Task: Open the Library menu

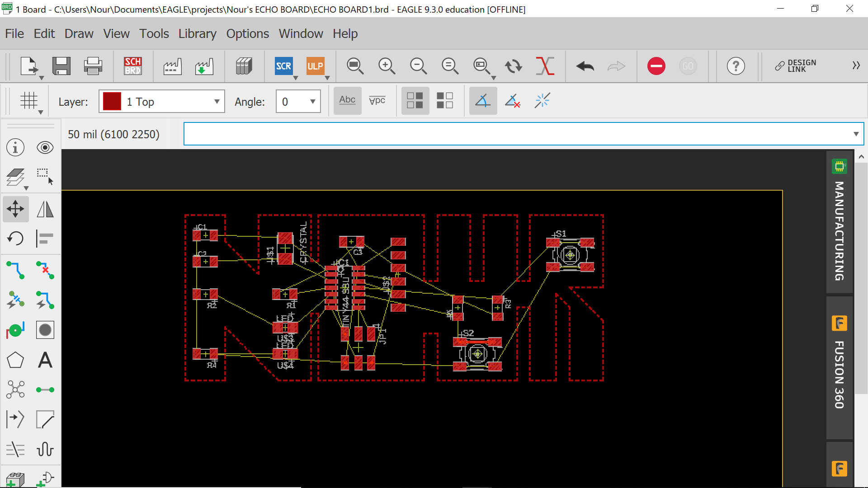Action: click(x=197, y=33)
